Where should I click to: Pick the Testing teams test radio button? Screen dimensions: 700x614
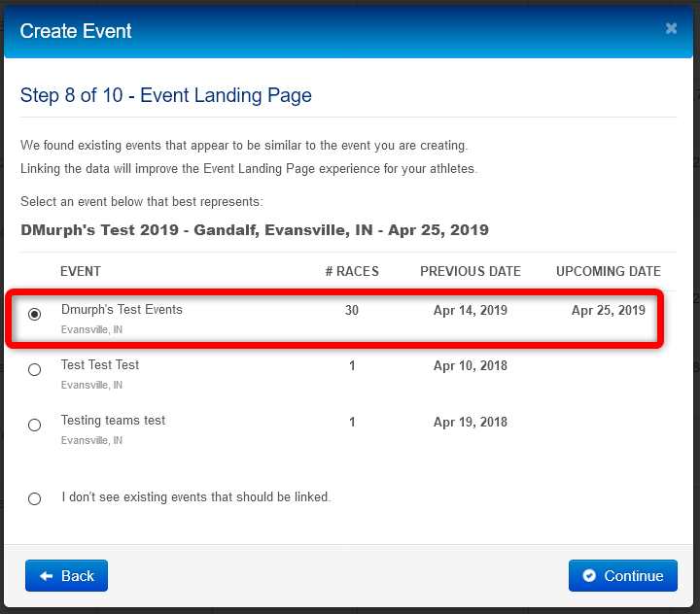click(35, 426)
